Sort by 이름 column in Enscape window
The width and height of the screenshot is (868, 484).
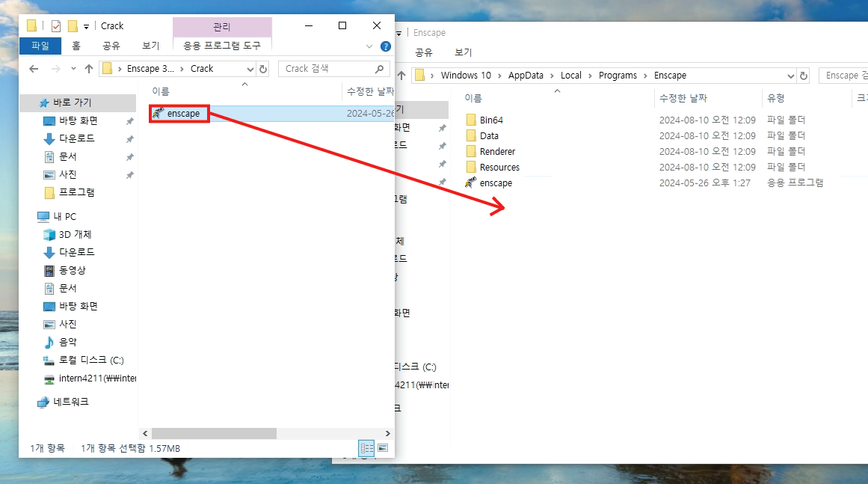(x=473, y=98)
